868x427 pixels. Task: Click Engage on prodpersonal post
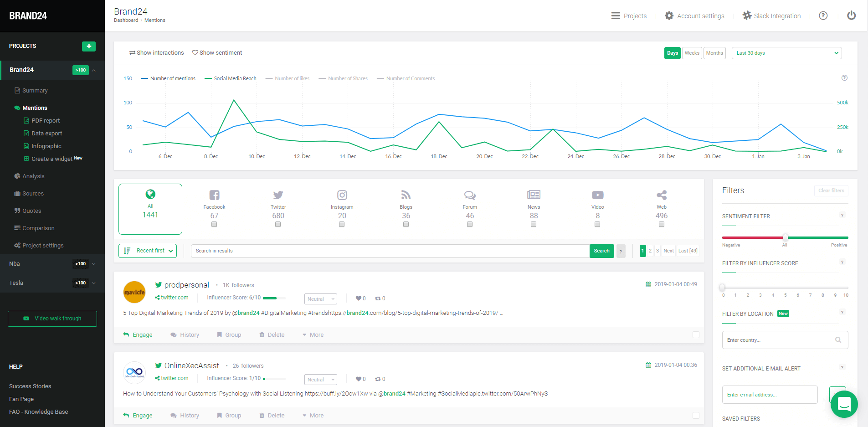tap(138, 335)
